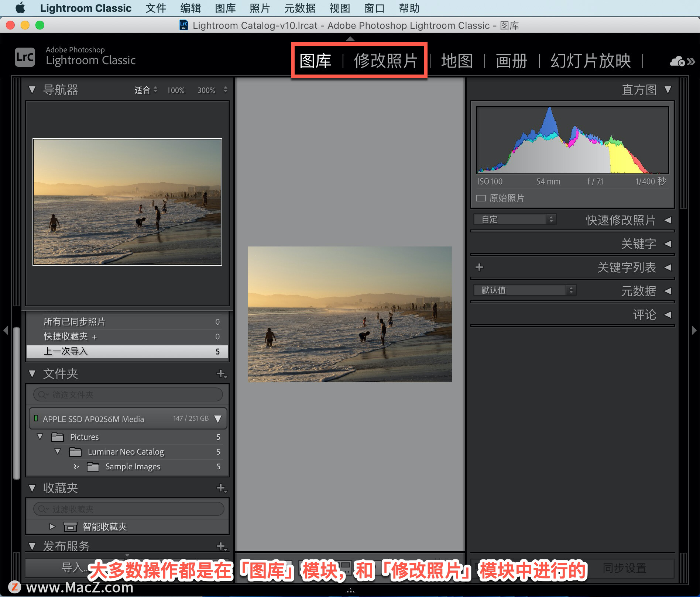Open the 文件 menu
This screenshot has height=597, width=700.
click(156, 8)
